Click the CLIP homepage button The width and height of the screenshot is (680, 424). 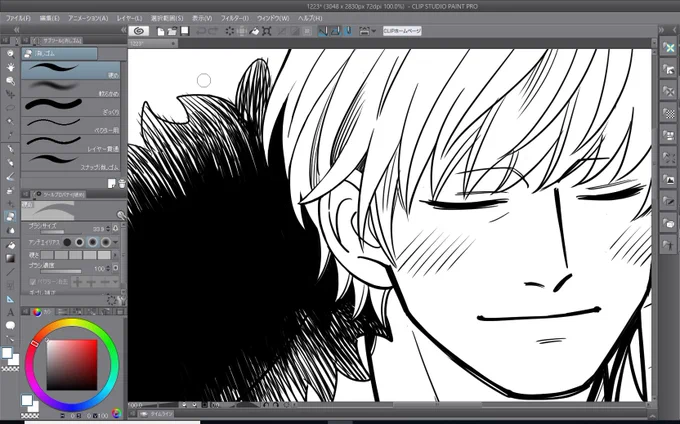coord(402,31)
